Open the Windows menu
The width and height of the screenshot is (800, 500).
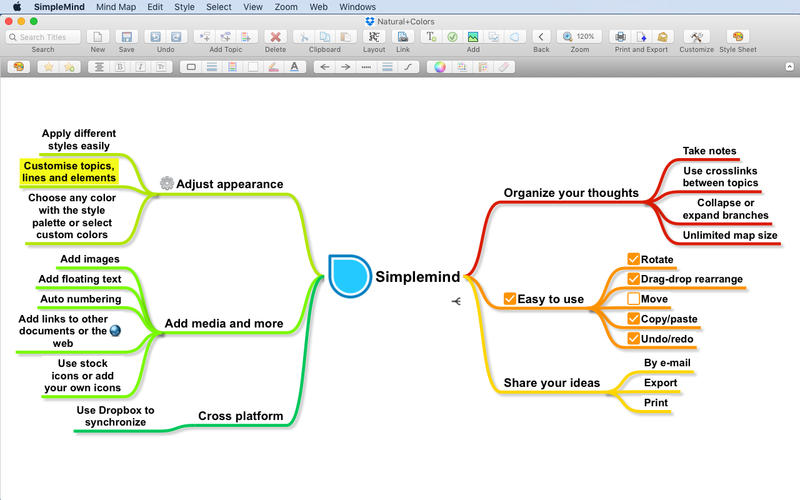coord(357,7)
